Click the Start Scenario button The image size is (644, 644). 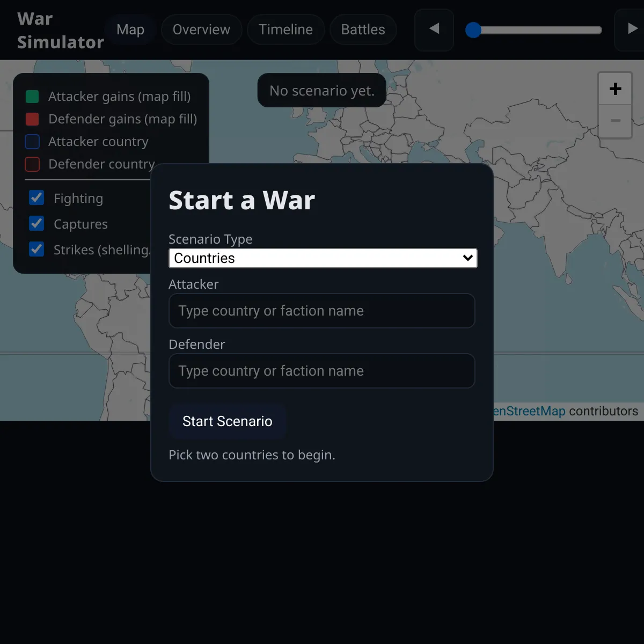coord(227,421)
